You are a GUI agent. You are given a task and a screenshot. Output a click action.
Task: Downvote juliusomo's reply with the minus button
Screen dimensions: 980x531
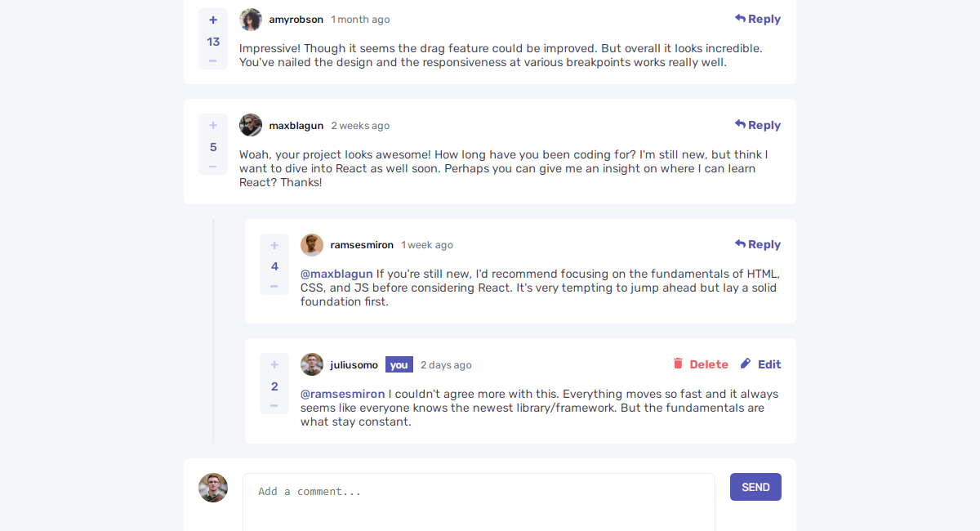[x=274, y=404]
